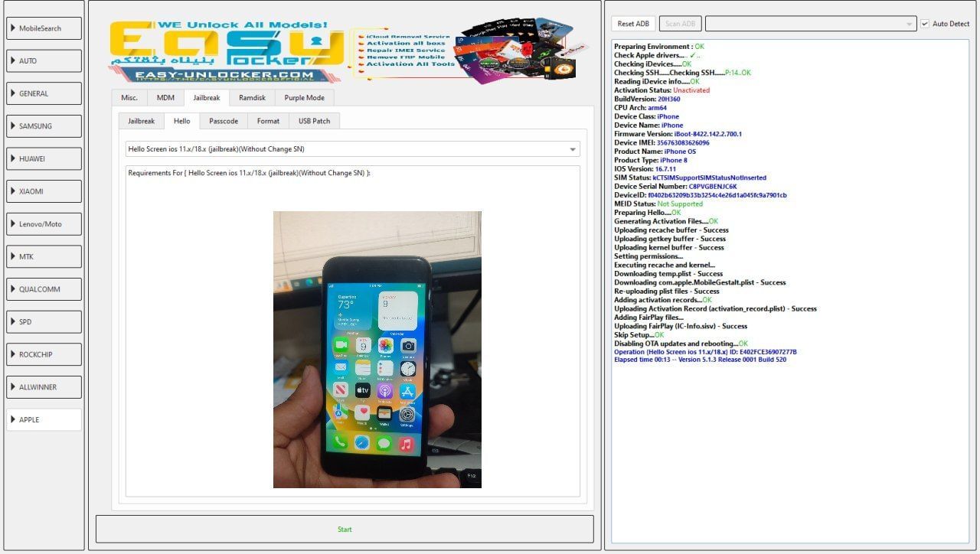
Task: Expand the HUAWEI sidebar section
Action: [44, 158]
